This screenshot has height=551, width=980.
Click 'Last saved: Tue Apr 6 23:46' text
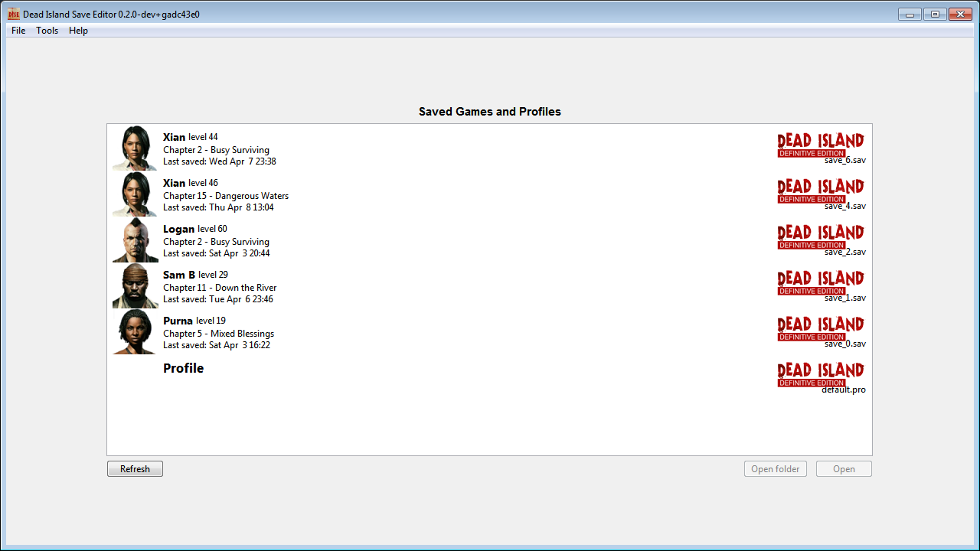tap(218, 299)
